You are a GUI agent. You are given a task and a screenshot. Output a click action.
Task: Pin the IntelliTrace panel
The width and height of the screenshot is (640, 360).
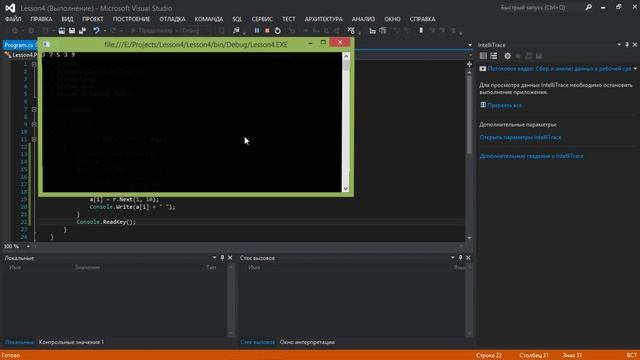(627, 44)
